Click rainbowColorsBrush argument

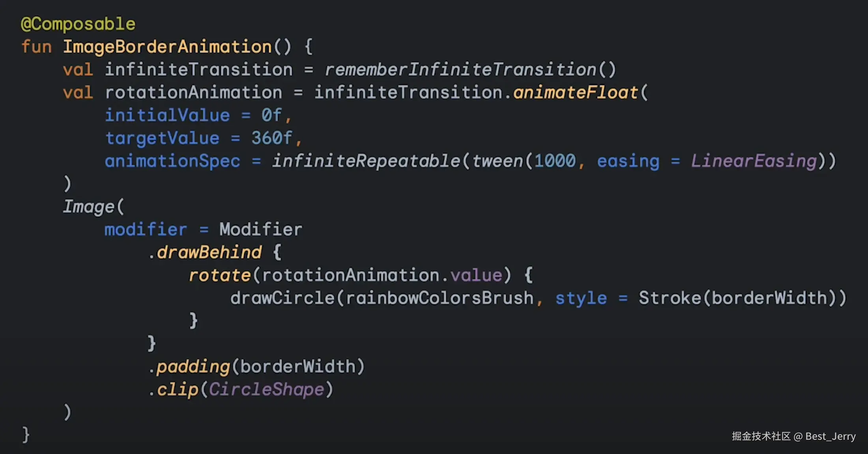[x=440, y=298]
